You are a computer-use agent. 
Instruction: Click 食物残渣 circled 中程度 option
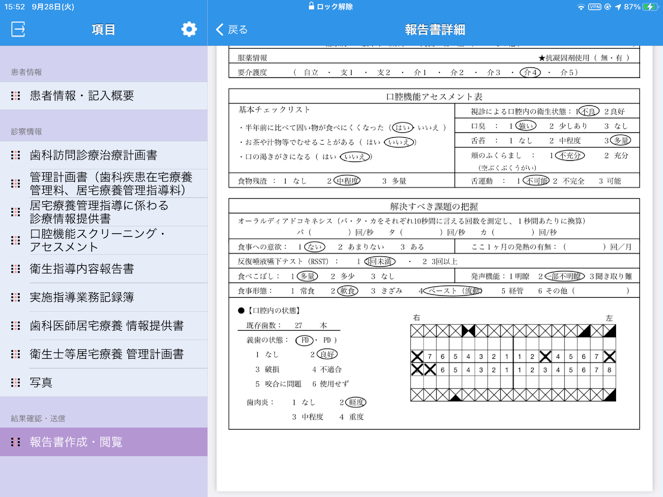[347, 181]
